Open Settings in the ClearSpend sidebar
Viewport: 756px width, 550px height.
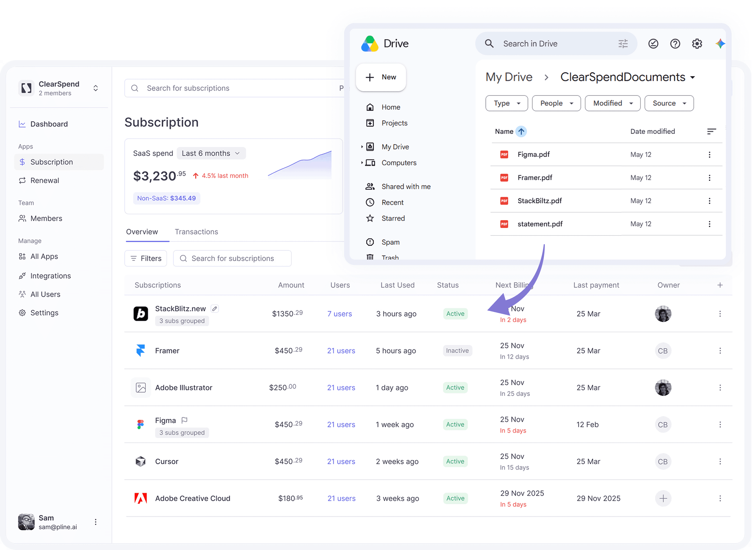point(44,313)
